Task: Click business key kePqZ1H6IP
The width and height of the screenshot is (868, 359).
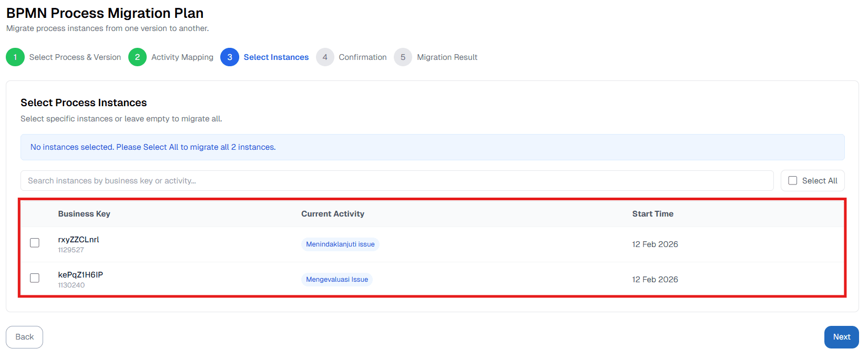Action: pyautogui.click(x=80, y=275)
